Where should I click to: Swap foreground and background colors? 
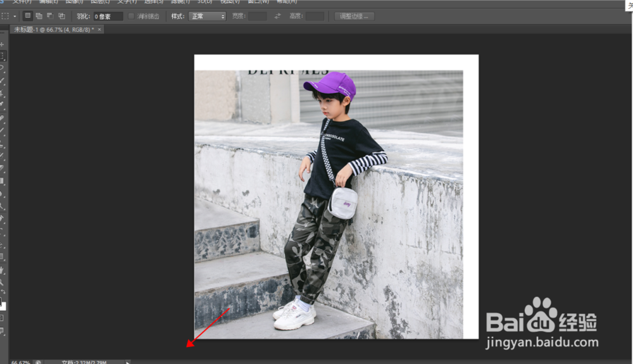(3, 292)
